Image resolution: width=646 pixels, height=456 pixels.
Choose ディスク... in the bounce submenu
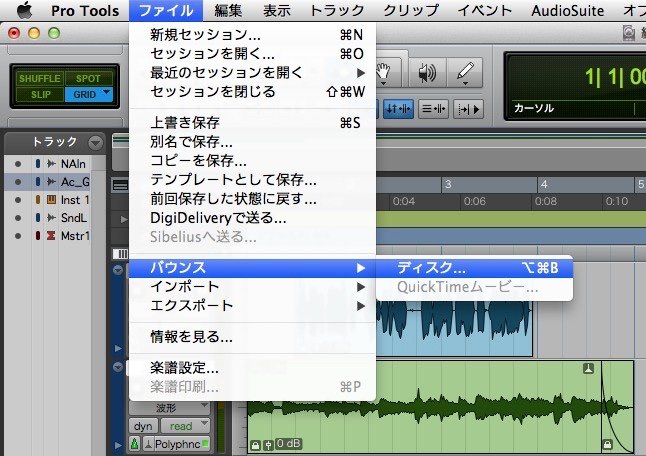474,268
